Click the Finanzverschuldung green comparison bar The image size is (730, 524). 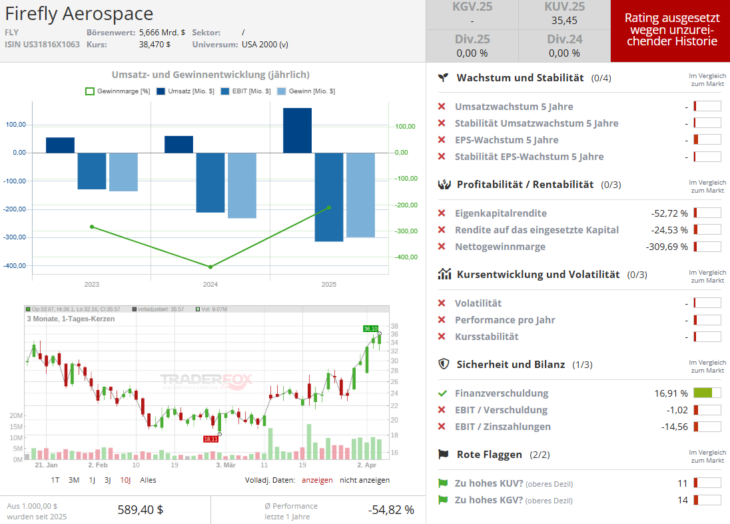707,394
